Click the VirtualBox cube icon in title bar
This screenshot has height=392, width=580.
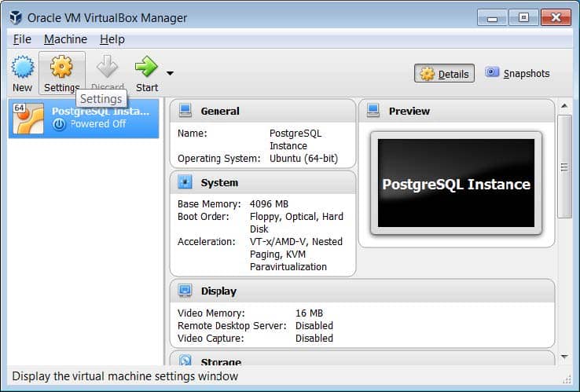click(x=16, y=17)
